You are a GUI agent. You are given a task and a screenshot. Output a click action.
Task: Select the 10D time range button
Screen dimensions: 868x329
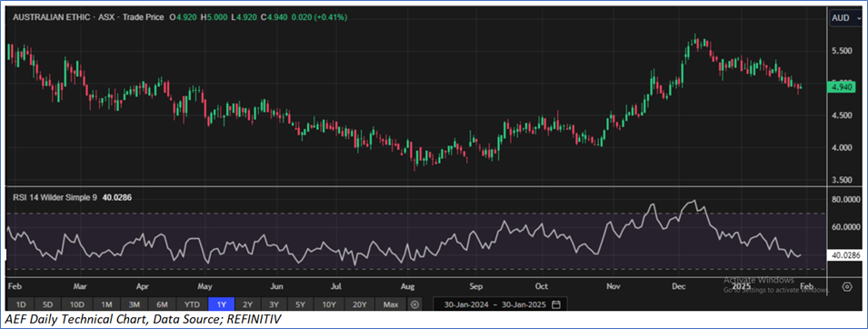[77, 304]
